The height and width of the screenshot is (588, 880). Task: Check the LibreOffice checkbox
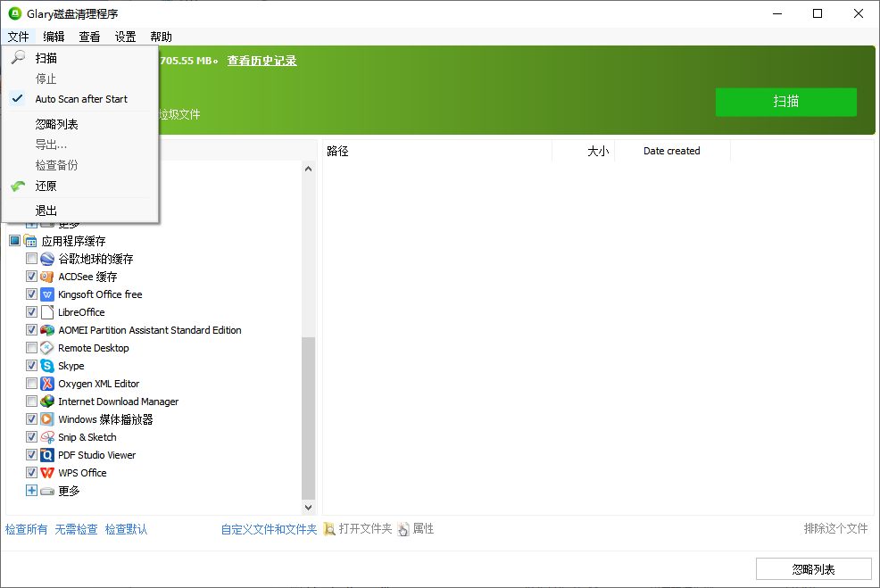click(30, 311)
